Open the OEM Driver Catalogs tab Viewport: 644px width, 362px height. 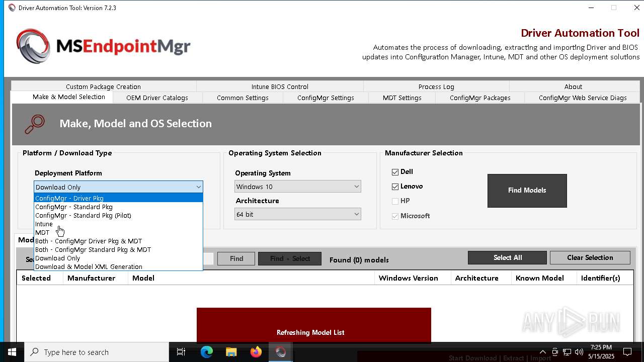tap(157, 98)
